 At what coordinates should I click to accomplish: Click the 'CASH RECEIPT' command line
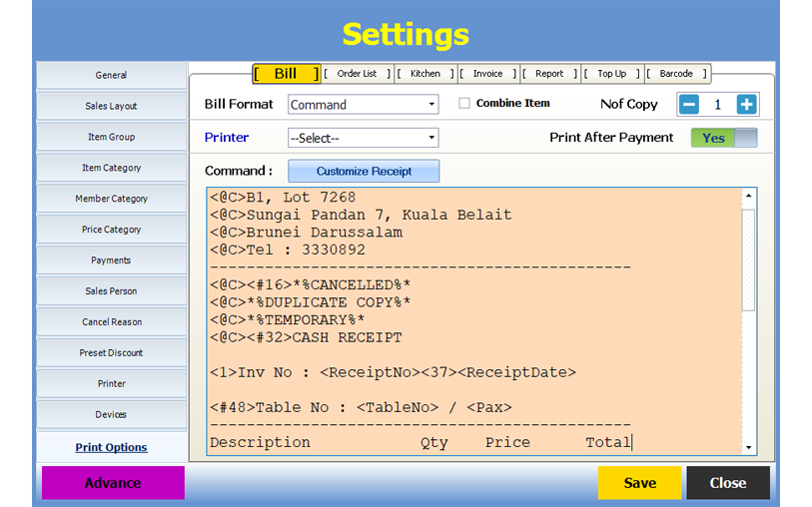306,337
